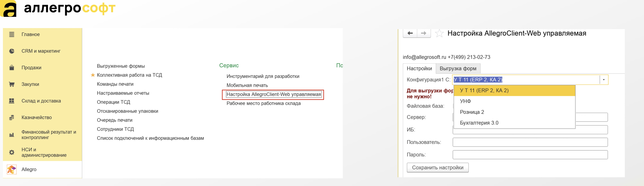Click the Сервис group heading

pos(229,65)
